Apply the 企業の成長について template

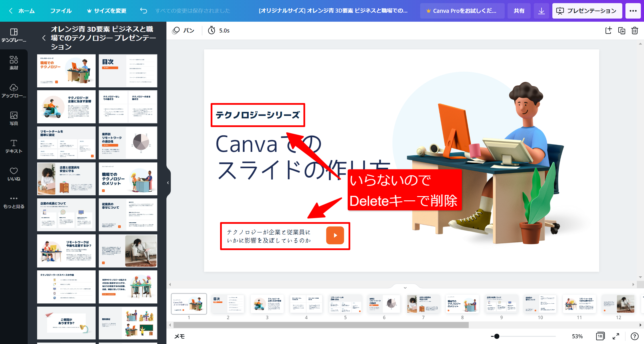(66, 215)
